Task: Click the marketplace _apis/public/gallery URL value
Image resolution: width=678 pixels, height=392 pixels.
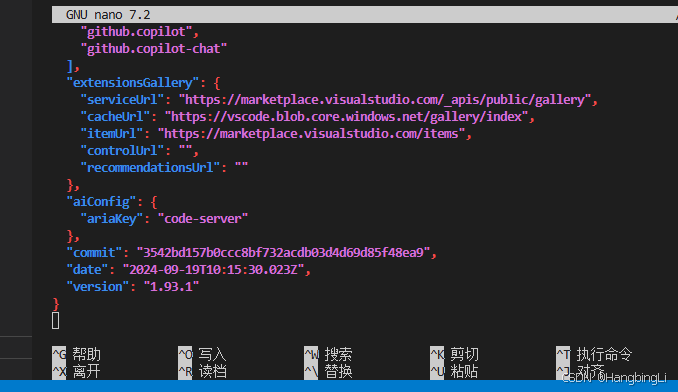Action: (385, 99)
